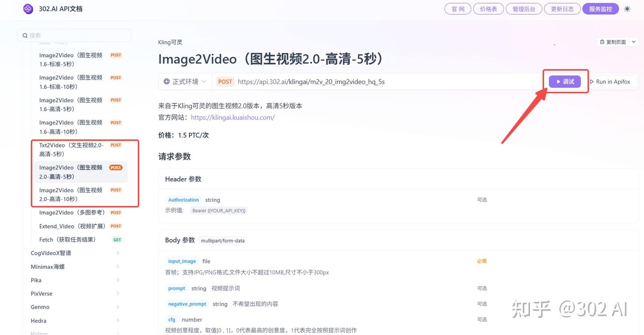Click the negative_prompt parameter tag

pos(187,304)
